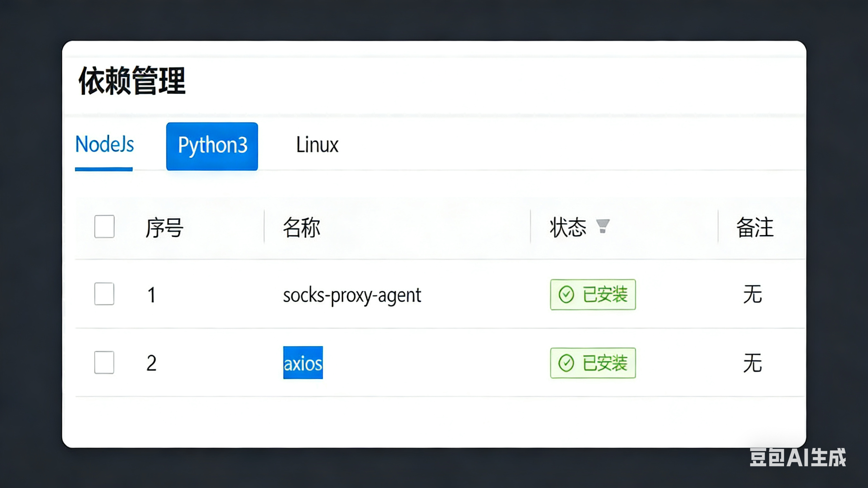Image resolution: width=868 pixels, height=488 pixels.
Task: Click the green check icon for socks-proxy-agent
Action: (x=566, y=295)
